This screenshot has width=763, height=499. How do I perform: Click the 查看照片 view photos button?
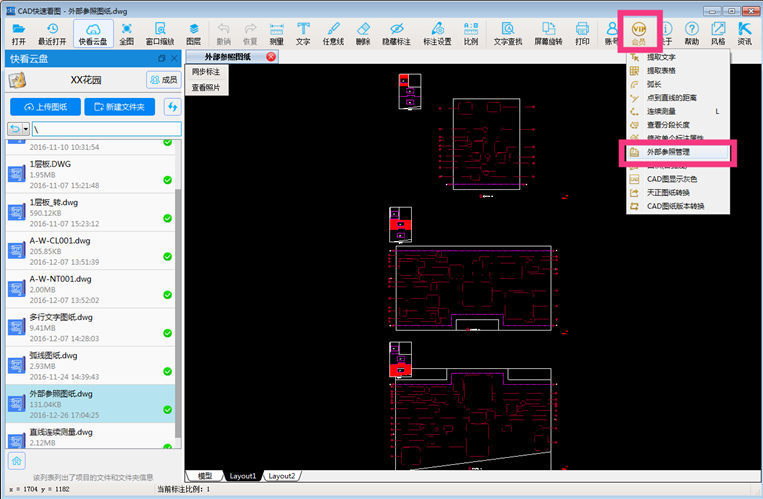(x=206, y=88)
